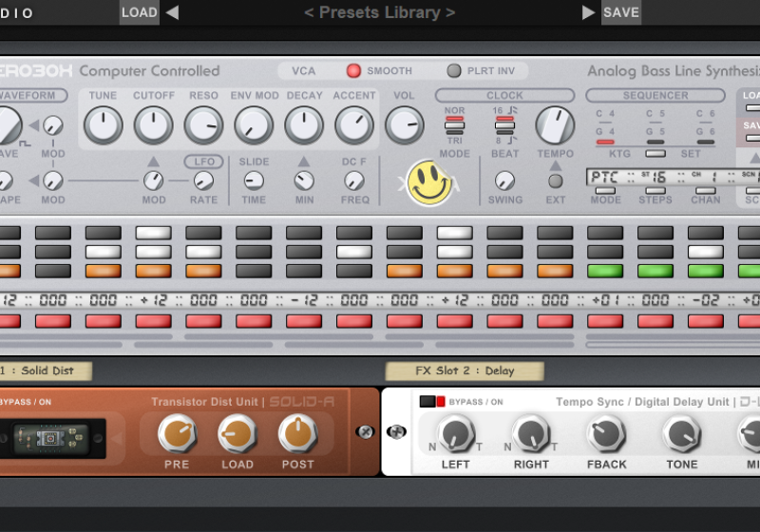Click the up arrow under the CUTOFF knob

tap(153, 161)
